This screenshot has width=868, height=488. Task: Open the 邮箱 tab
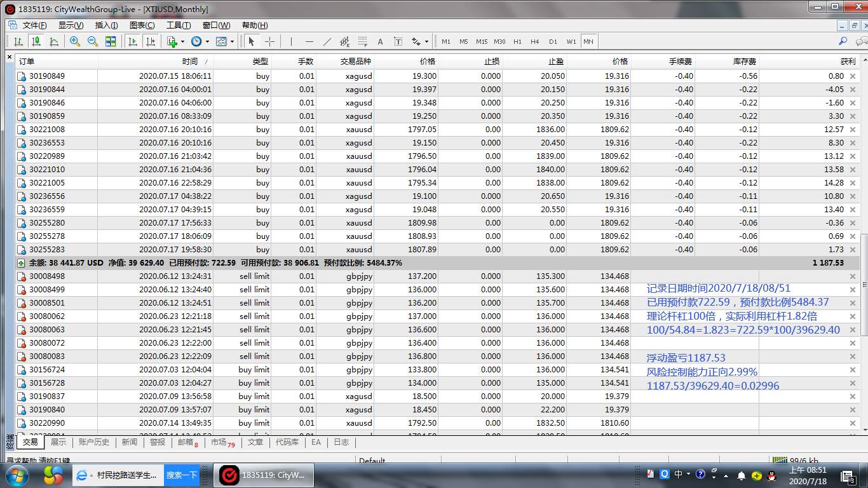187,442
